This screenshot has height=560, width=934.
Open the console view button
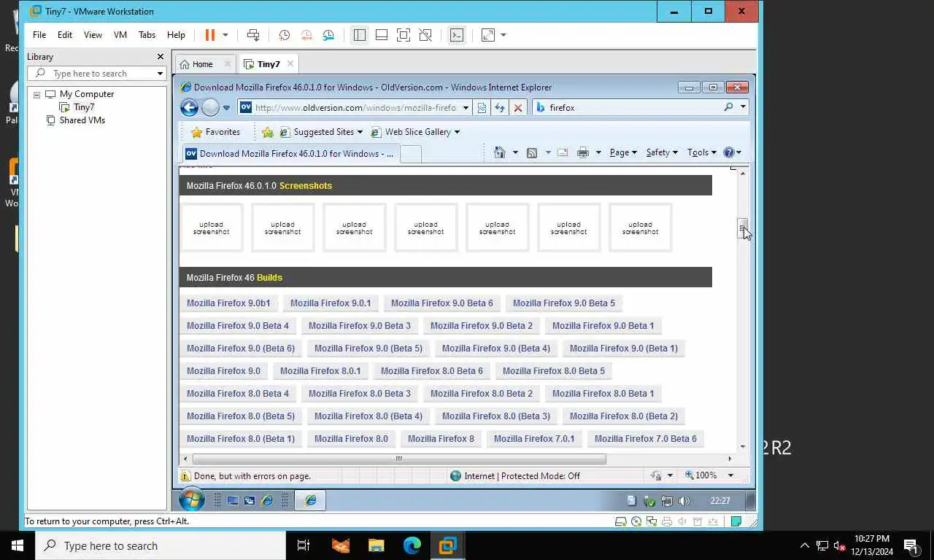(457, 35)
